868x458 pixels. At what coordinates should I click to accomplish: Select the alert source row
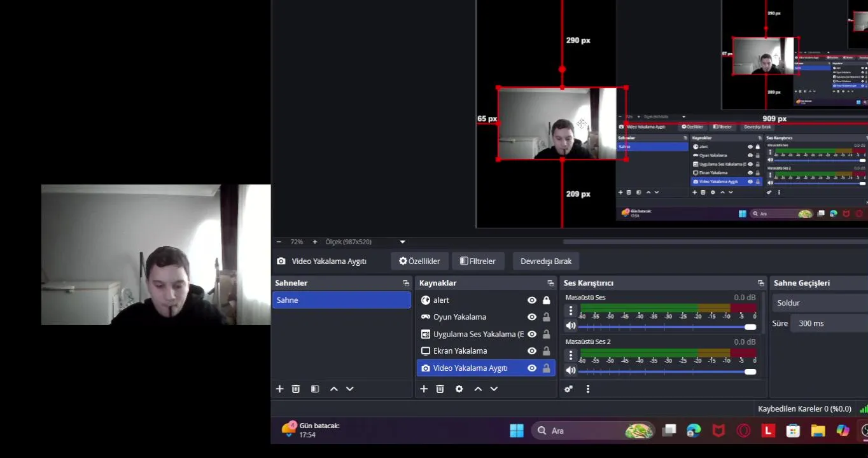[486, 300]
